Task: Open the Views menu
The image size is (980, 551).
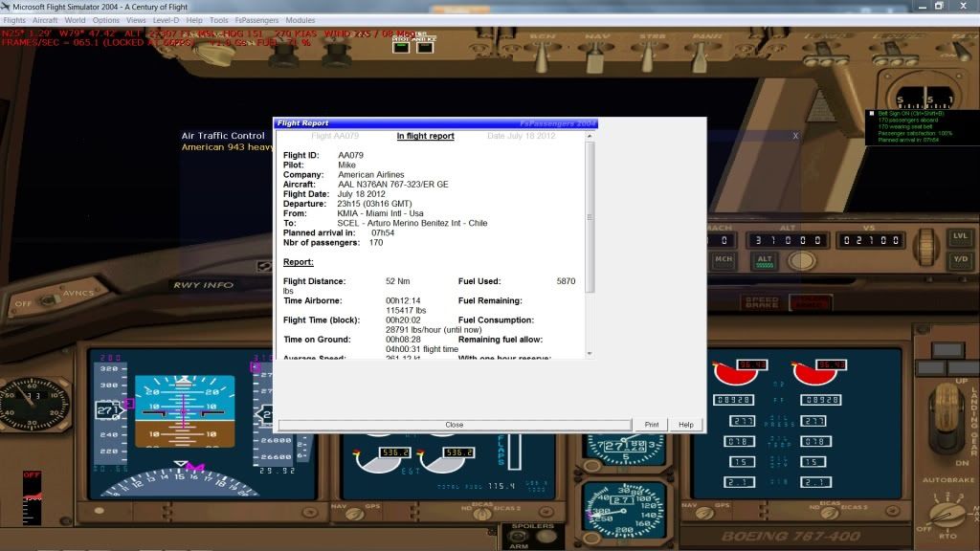Action: pyautogui.click(x=136, y=20)
